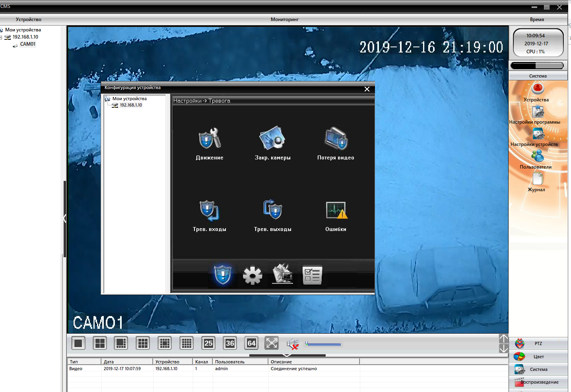Image resolution: width=571 pixels, height=392 pixels.
Task: Open Трев. выходы alarm outputs settings
Action: (272, 210)
